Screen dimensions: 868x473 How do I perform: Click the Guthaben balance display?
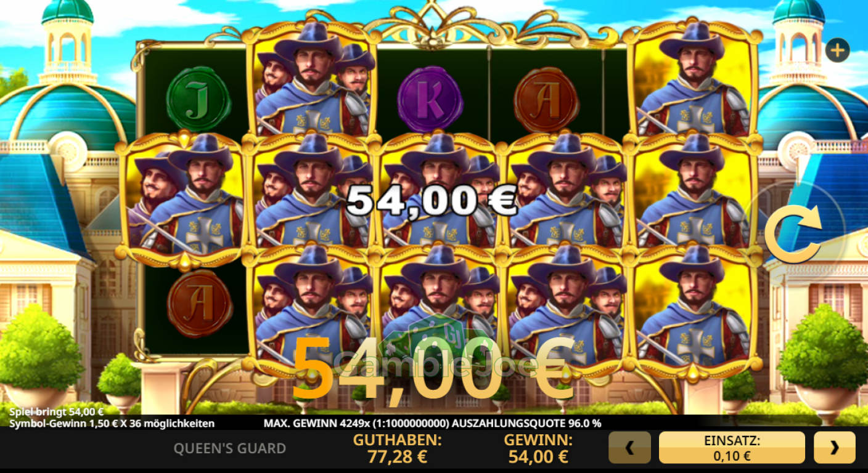click(x=397, y=448)
